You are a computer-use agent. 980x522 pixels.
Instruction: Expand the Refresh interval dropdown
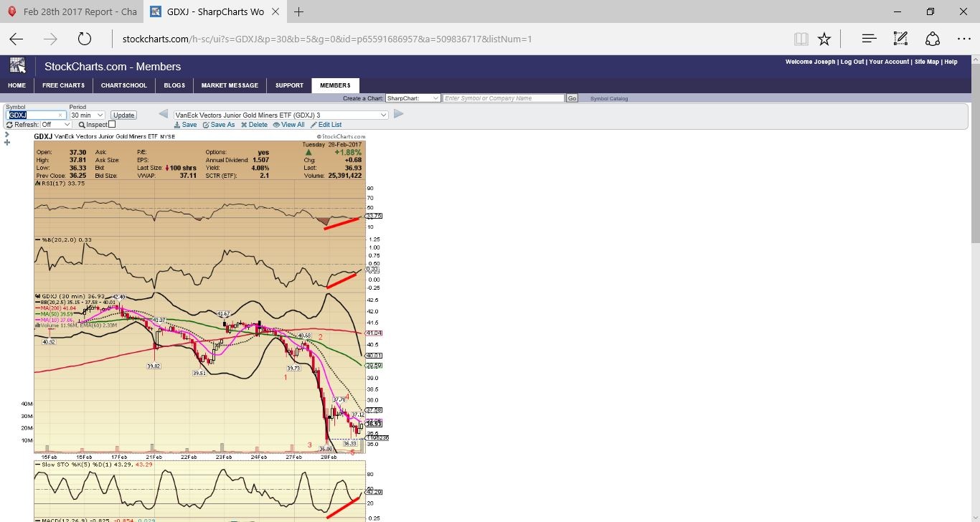(x=56, y=125)
